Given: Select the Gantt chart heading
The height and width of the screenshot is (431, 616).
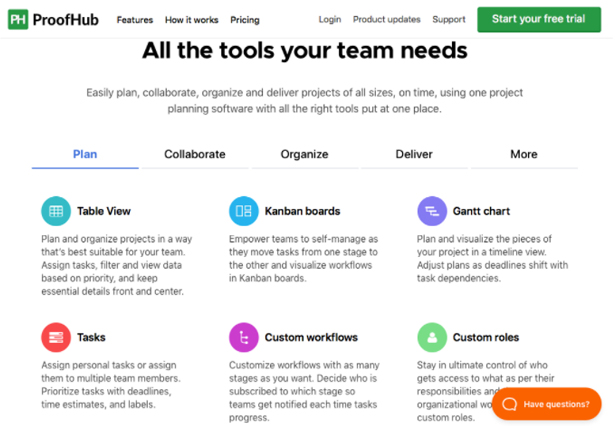Looking at the screenshot, I should (x=481, y=211).
